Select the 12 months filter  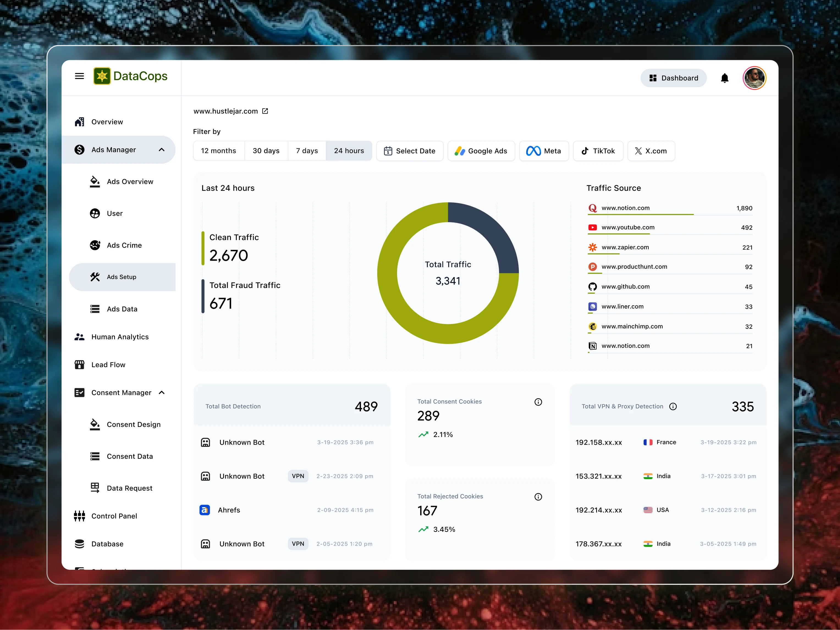click(x=218, y=151)
